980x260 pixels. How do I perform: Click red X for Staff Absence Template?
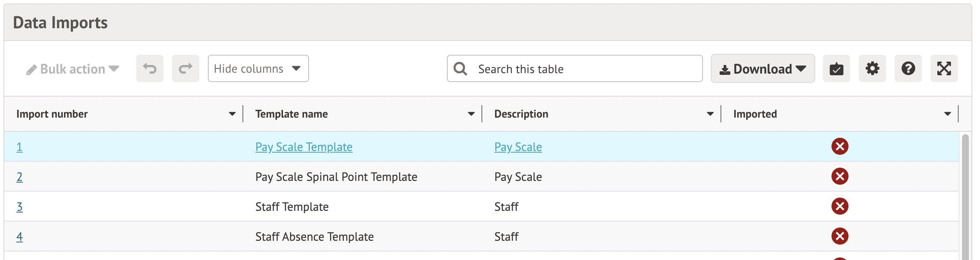coord(840,236)
